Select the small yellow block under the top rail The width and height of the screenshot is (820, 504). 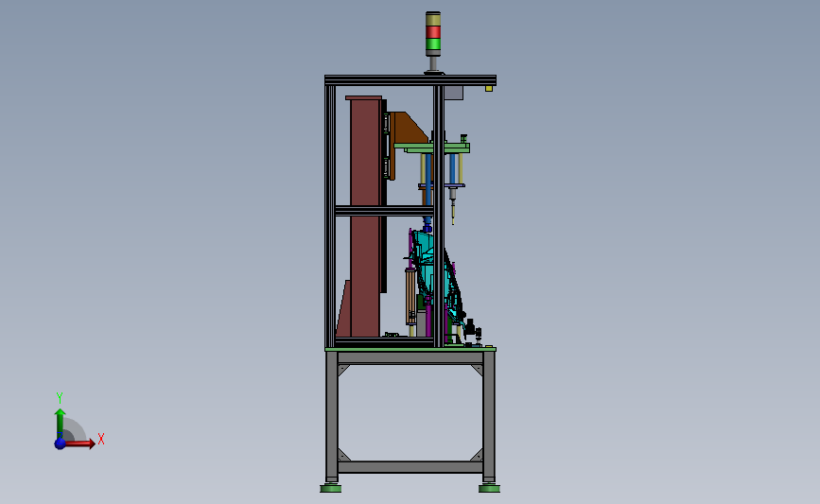pyautogui.click(x=489, y=88)
